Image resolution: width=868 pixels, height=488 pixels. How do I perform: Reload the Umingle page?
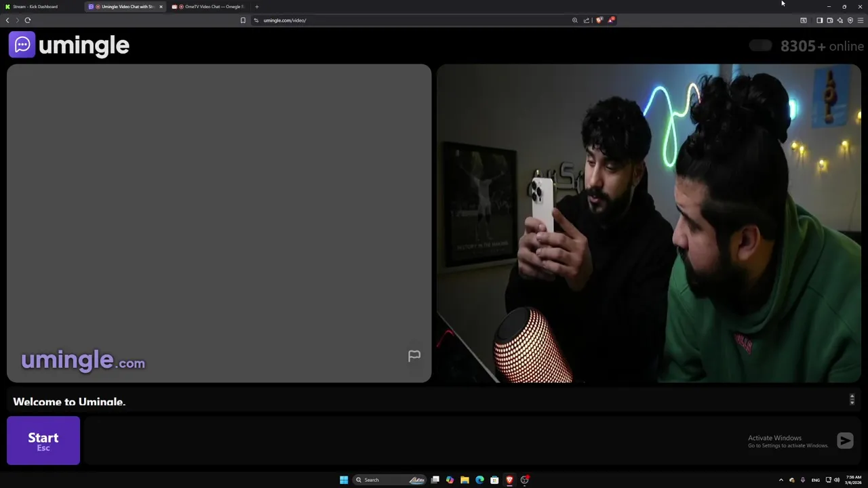coord(28,20)
